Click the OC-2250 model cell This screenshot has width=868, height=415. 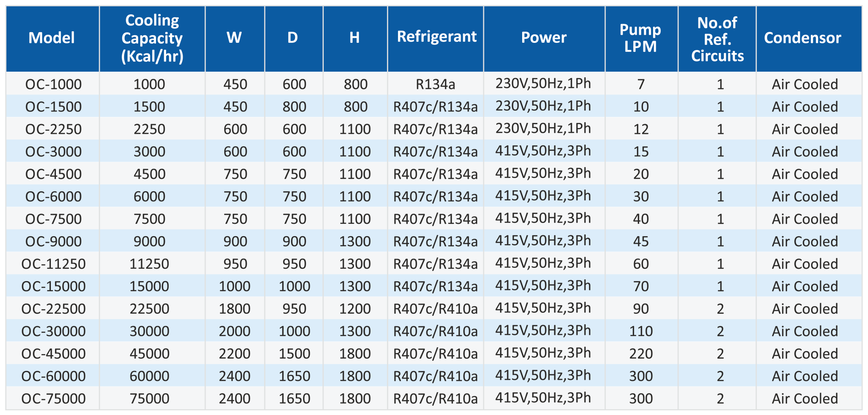[x=53, y=129]
